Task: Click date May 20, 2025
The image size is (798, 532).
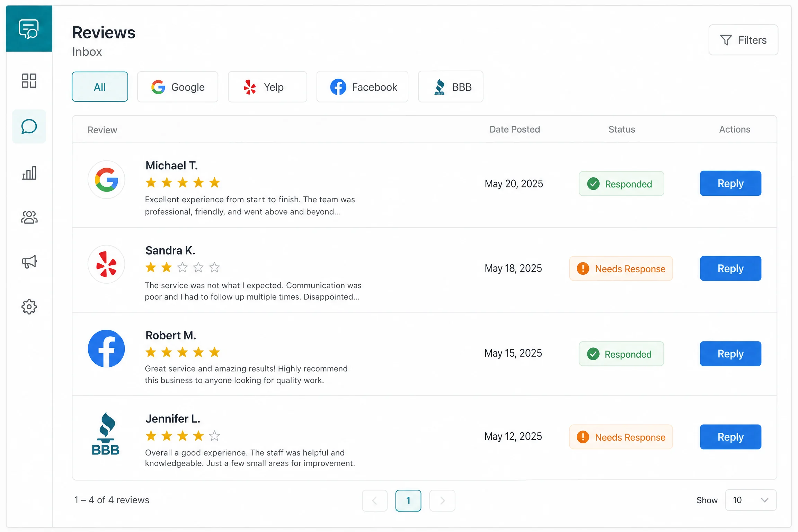Action: click(x=514, y=184)
